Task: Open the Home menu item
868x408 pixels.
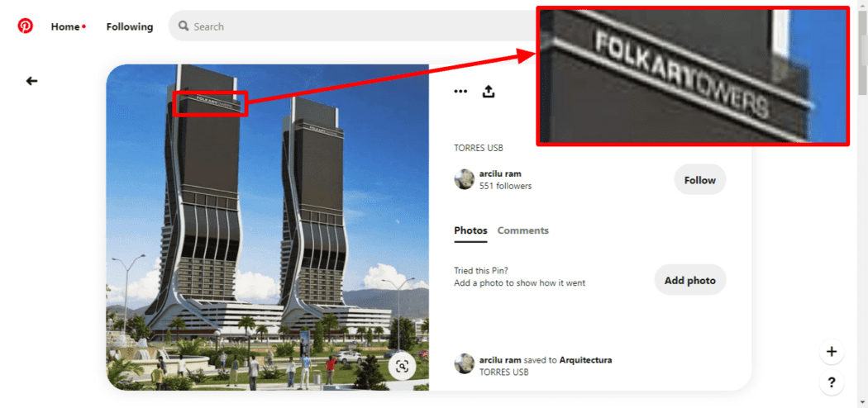Action: [65, 26]
